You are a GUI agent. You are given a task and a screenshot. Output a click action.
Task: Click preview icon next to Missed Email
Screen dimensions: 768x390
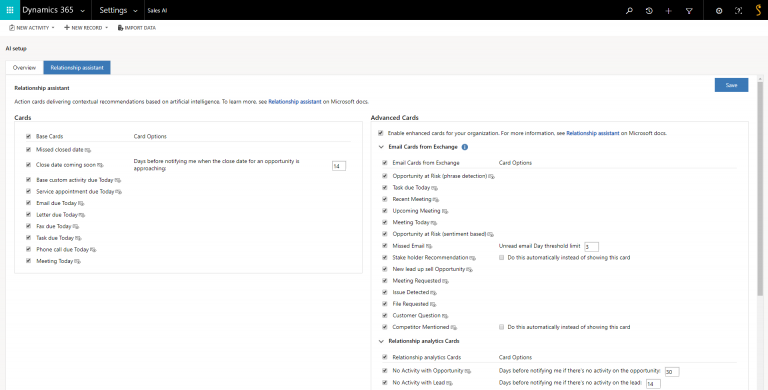click(429, 246)
